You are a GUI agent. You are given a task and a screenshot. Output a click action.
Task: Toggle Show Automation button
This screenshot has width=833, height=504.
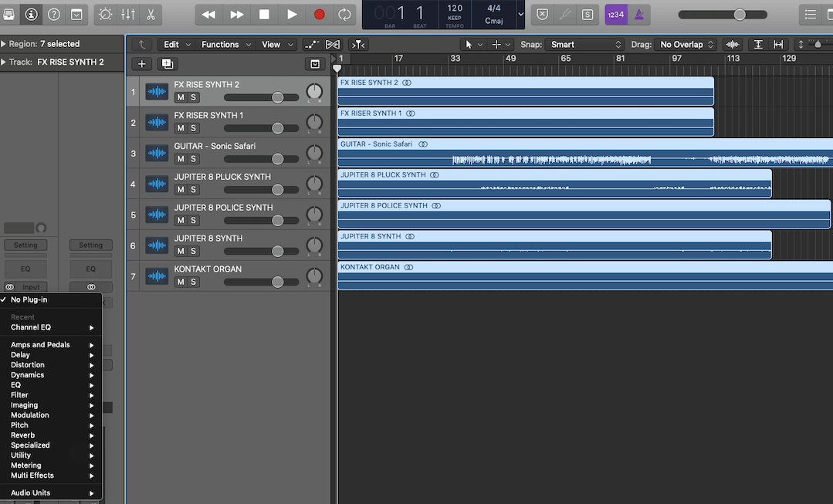(x=312, y=45)
